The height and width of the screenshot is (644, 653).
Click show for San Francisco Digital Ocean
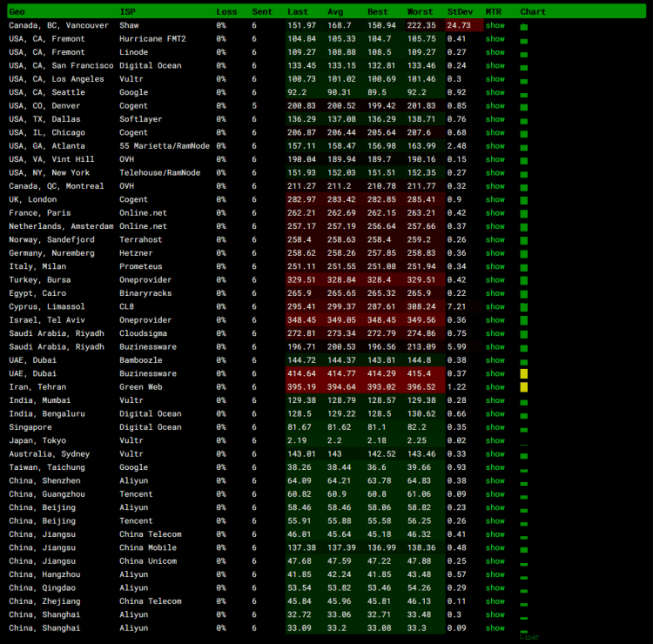[x=495, y=65]
